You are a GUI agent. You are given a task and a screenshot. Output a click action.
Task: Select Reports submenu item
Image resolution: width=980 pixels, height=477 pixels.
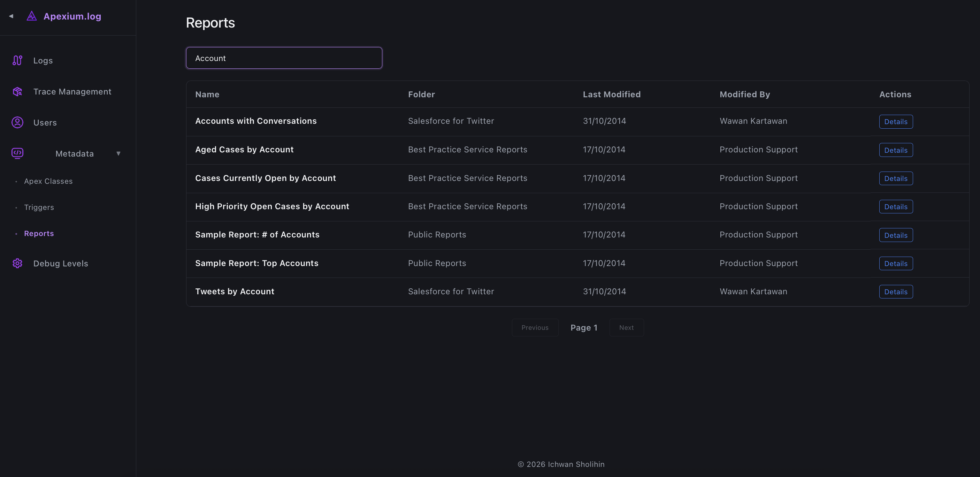pos(39,233)
